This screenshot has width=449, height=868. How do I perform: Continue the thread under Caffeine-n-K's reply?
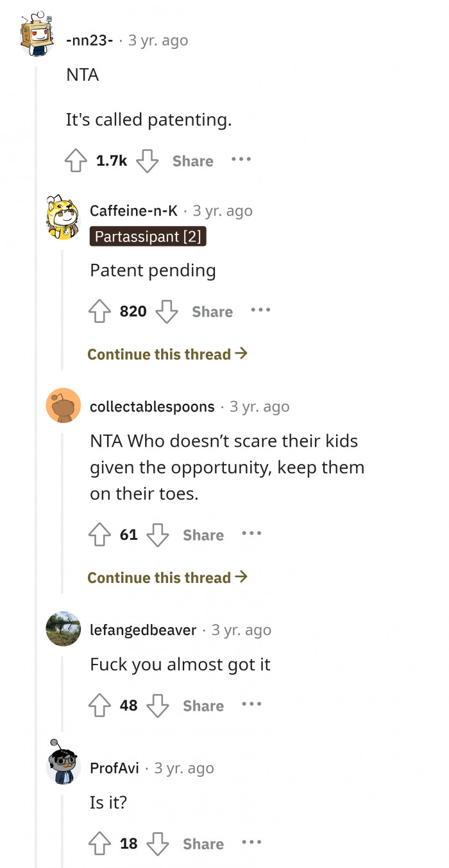168,354
